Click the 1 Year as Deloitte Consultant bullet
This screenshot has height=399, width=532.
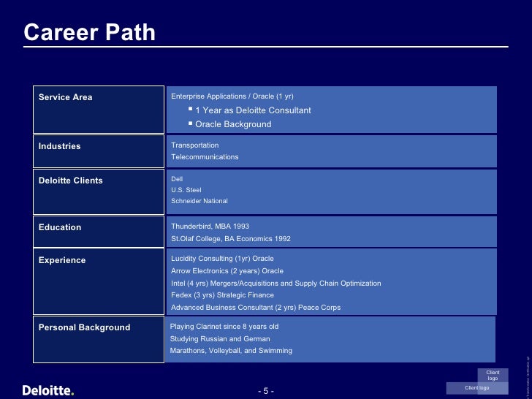[x=253, y=110]
